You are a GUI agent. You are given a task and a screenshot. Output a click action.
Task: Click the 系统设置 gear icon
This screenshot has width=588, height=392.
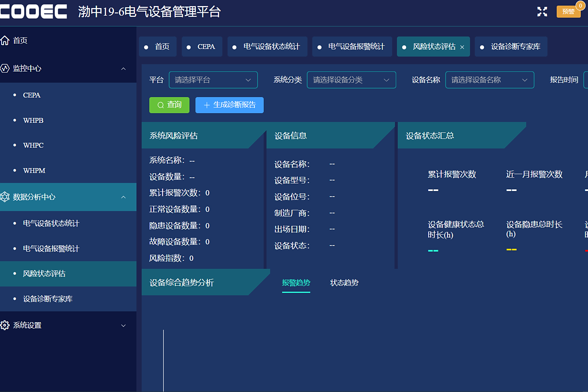[x=4, y=325]
